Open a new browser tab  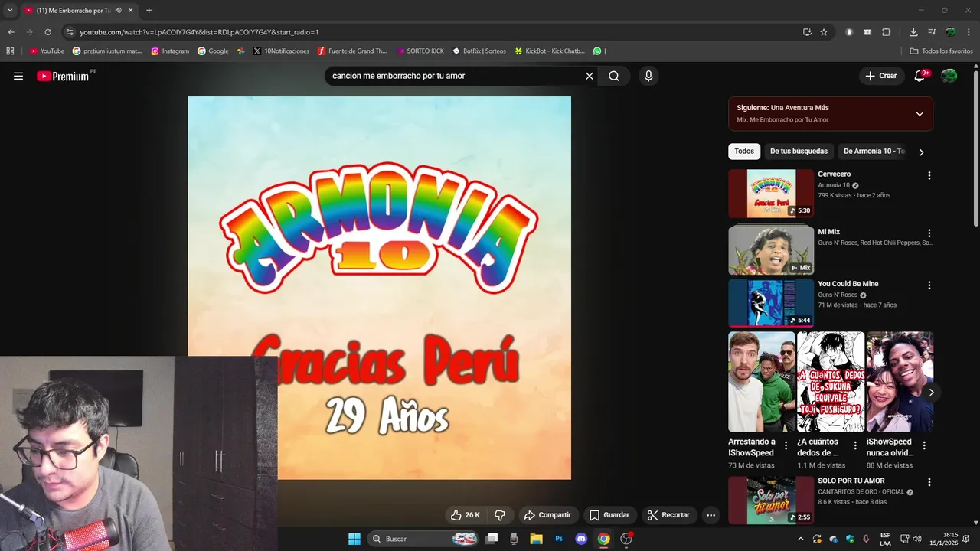click(149, 11)
